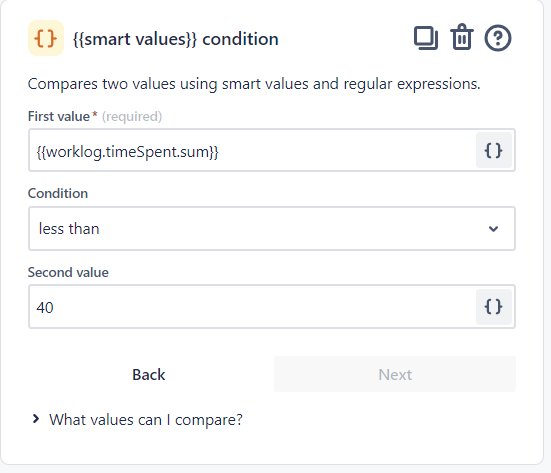Open the Condition dropdown showing less than

tap(272, 229)
